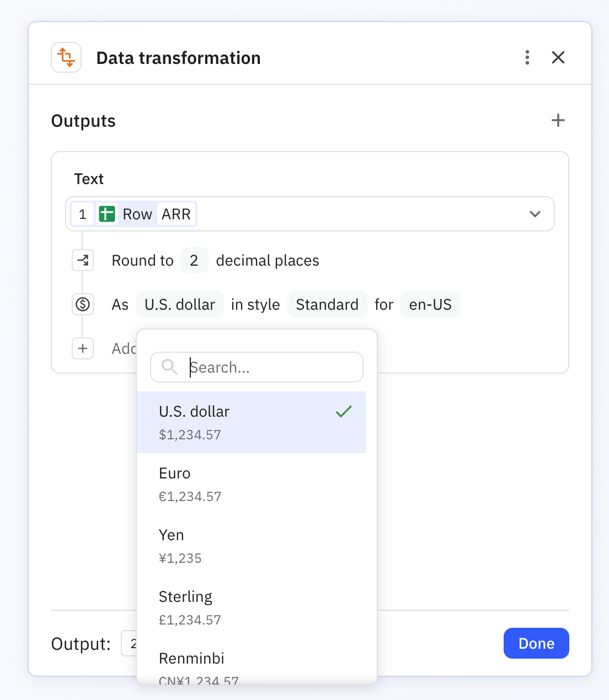609x700 pixels.
Task: Click the magnifier icon in the search box
Action: 169,367
